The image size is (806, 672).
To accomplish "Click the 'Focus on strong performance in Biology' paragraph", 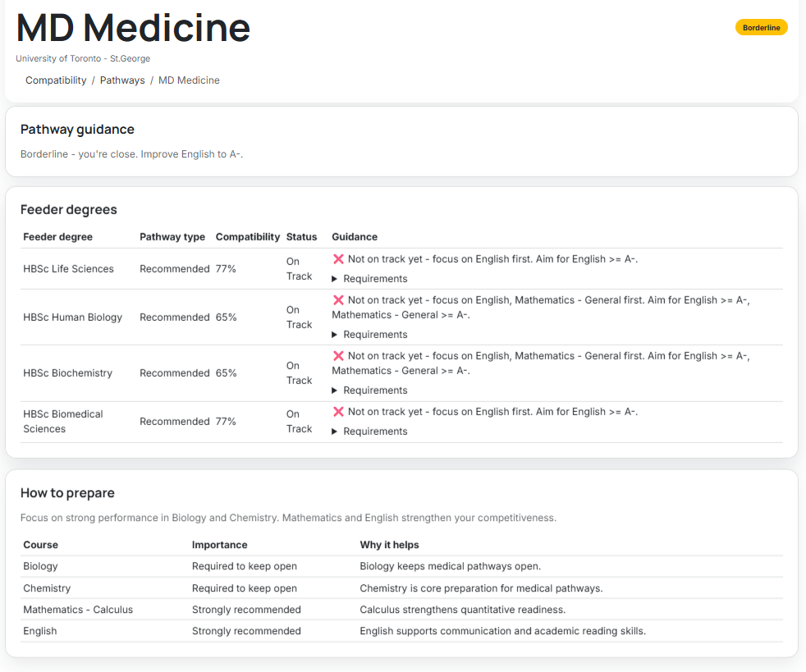I will [288, 518].
